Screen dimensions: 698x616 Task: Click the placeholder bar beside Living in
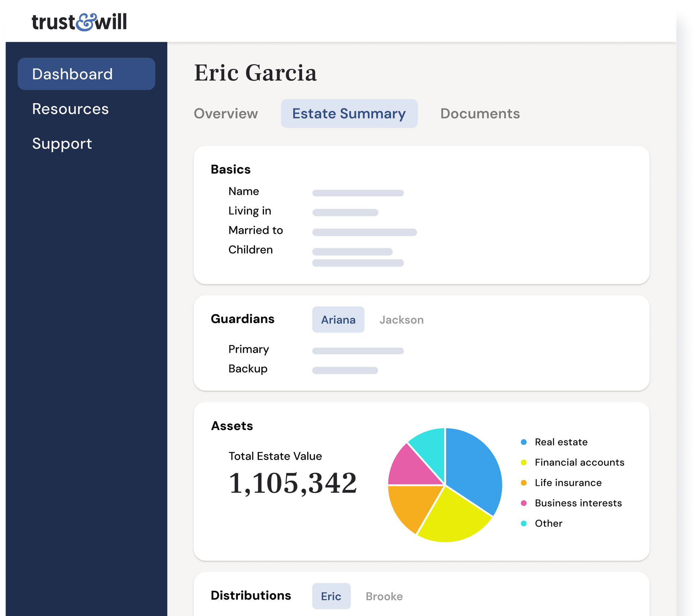point(345,212)
